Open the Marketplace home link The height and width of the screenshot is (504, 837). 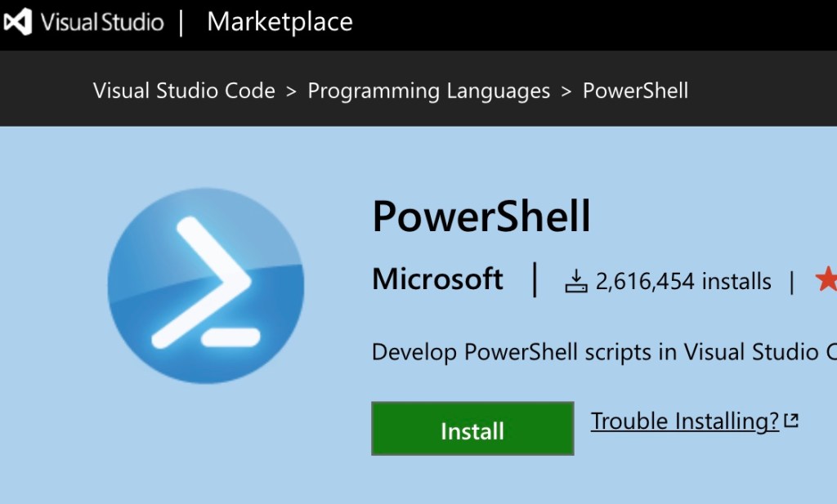280,22
